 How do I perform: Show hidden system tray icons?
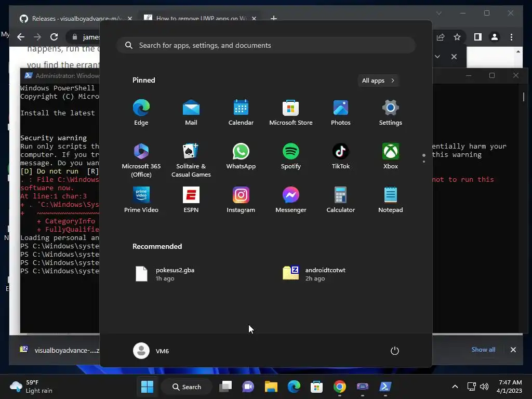coord(455,387)
